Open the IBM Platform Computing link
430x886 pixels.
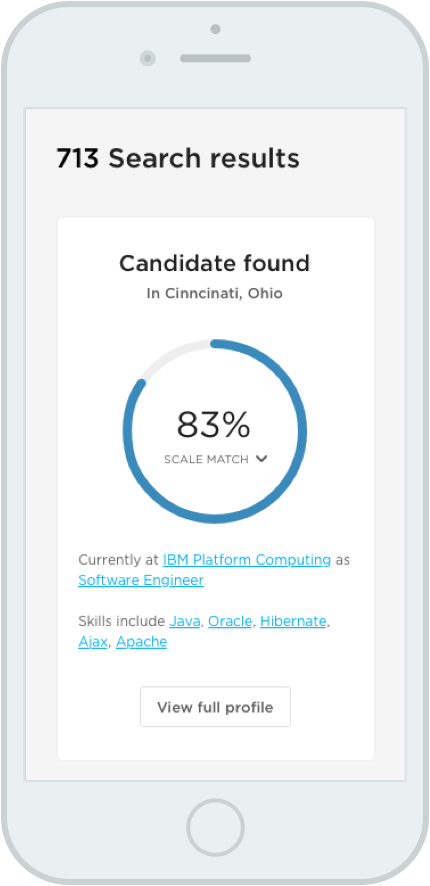pyautogui.click(x=247, y=560)
